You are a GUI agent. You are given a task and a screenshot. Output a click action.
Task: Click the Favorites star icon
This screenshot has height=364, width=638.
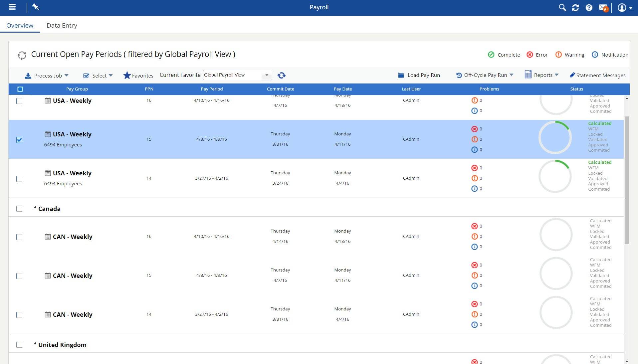pos(127,76)
